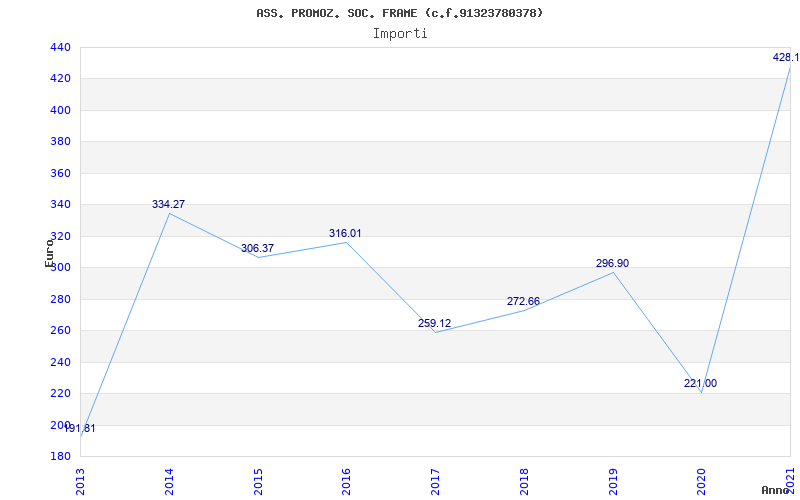Click the 306.37 data label

[258, 248]
